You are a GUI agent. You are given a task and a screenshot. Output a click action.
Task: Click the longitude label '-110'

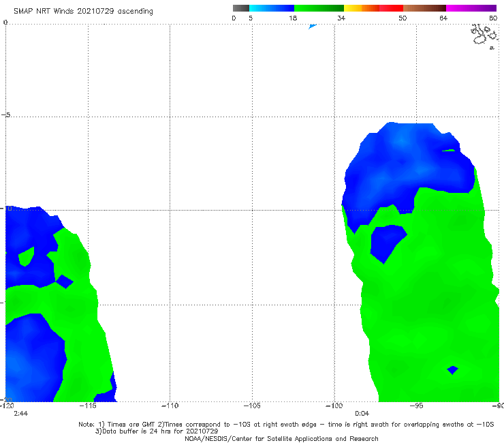170,406
